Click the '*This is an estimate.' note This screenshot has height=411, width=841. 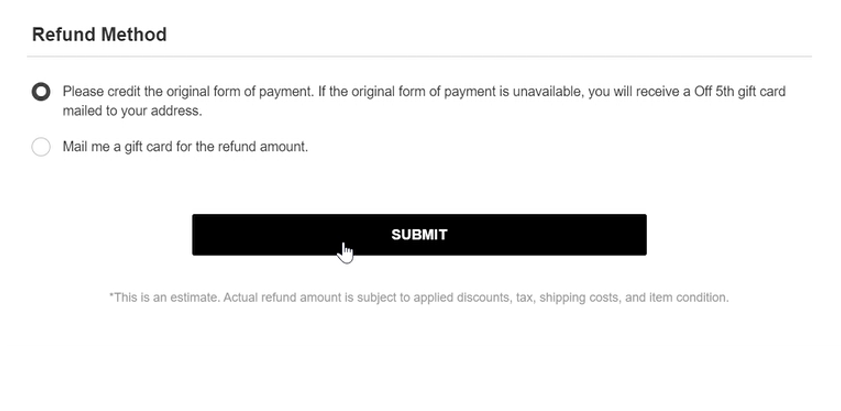(164, 297)
